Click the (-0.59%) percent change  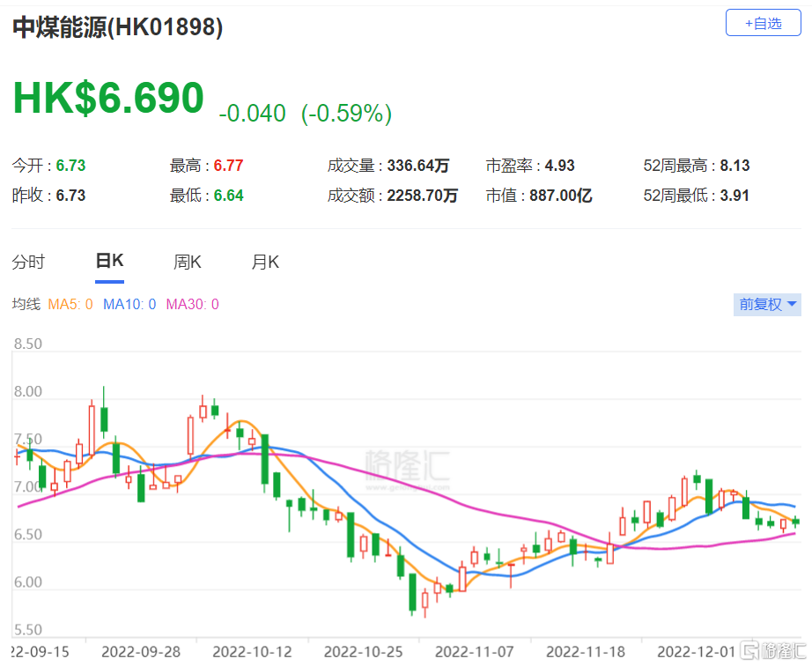coord(346,114)
